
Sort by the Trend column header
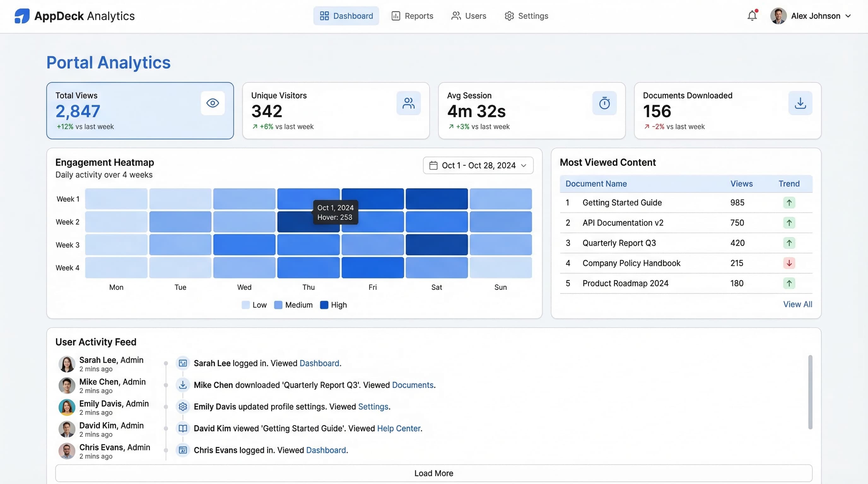coord(789,184)
